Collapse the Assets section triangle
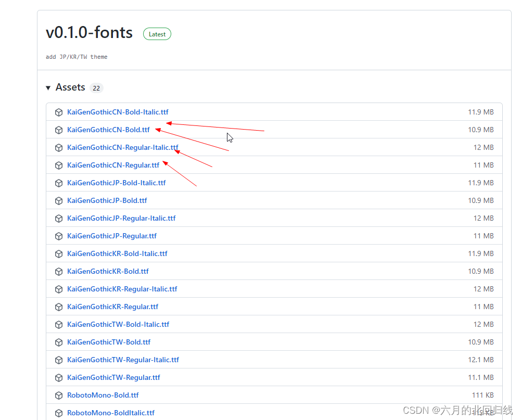This screenshot has width=521, height=420. pyautogui.click(x=48, y=88)
